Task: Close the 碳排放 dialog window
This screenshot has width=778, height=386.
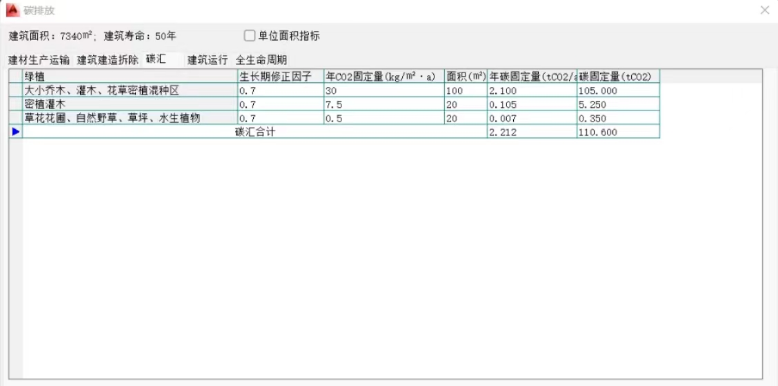Action: pos(765,10)
